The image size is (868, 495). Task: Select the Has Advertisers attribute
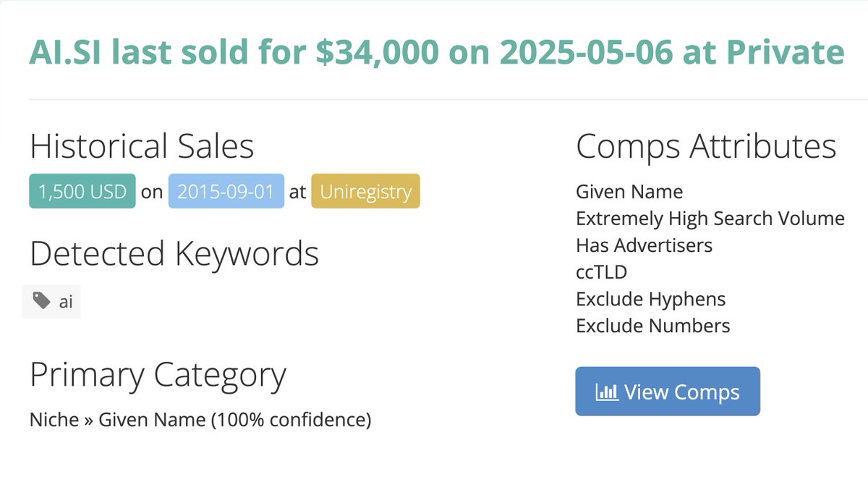click(644, 245)
